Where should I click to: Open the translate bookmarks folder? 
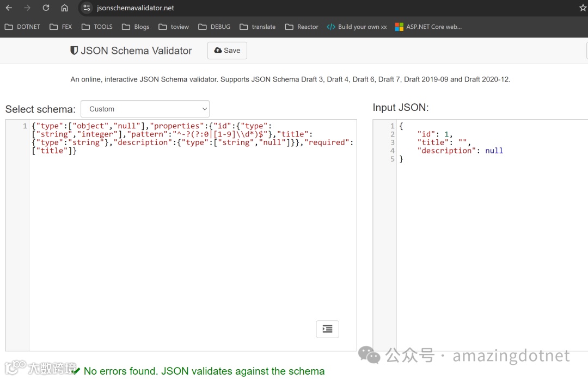258,27
